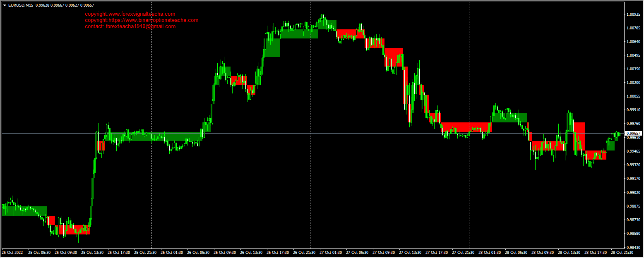Collapse the chart header using the triangle arrow
644x258 pixels.
[x=4, y=5]
